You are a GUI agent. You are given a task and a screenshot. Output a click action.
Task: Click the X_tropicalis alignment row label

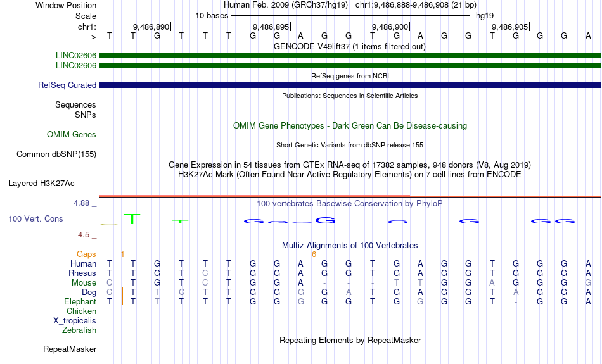(75, 321)
